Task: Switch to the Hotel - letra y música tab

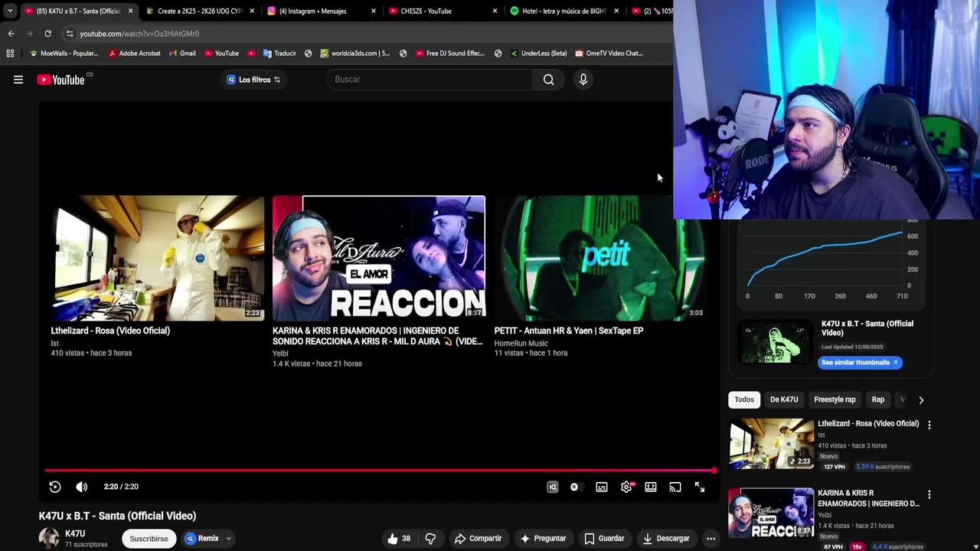Action: [x=563, y=11]
